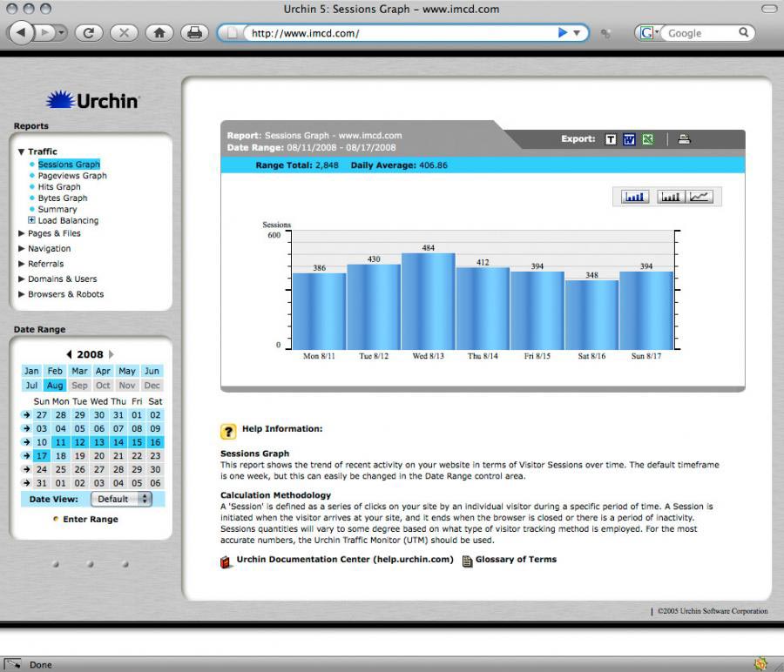Image resolution: width=784 pixels, height=672 pixels.
Task: Pick calendar day 20
Action: coord(99,455)
